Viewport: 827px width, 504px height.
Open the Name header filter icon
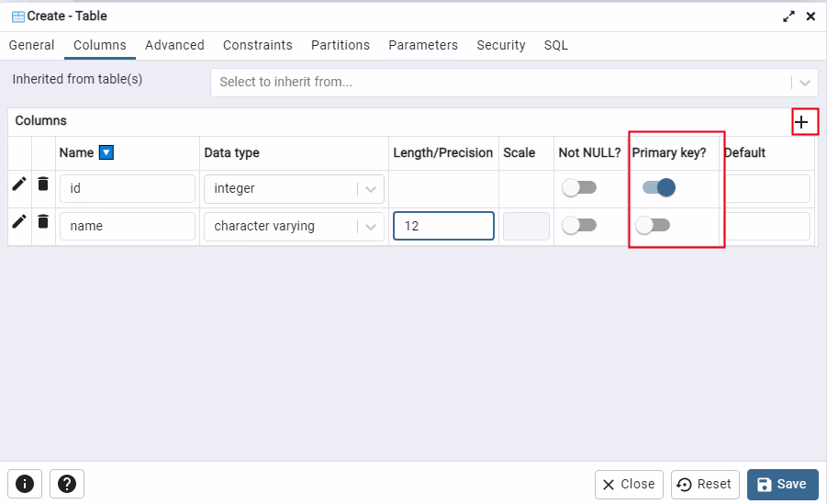106,152
